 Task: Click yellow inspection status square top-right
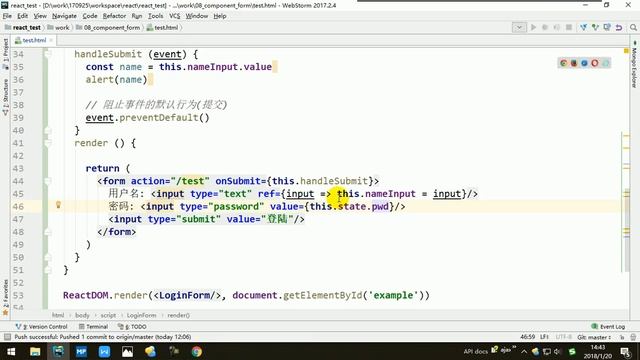[x=626, y=51]
